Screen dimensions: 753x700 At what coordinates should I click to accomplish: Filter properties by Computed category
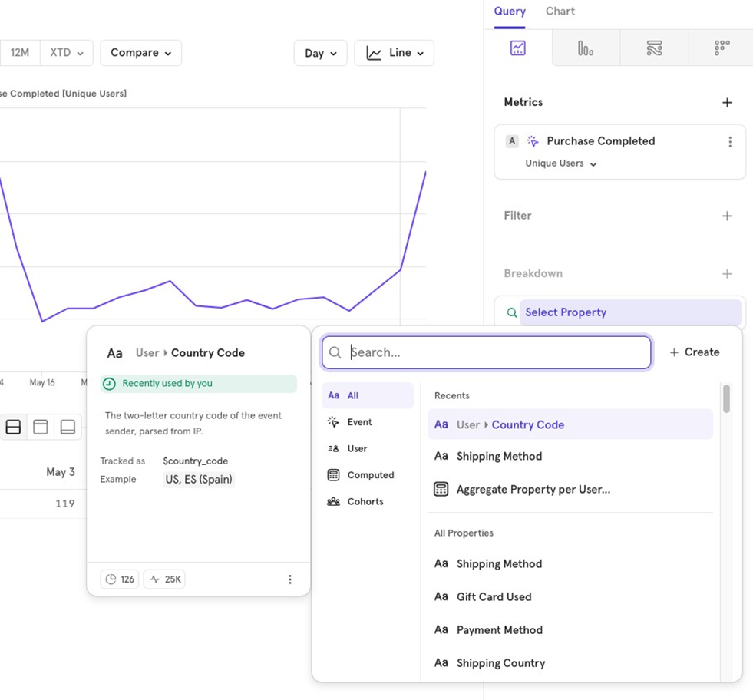(369, 475)
